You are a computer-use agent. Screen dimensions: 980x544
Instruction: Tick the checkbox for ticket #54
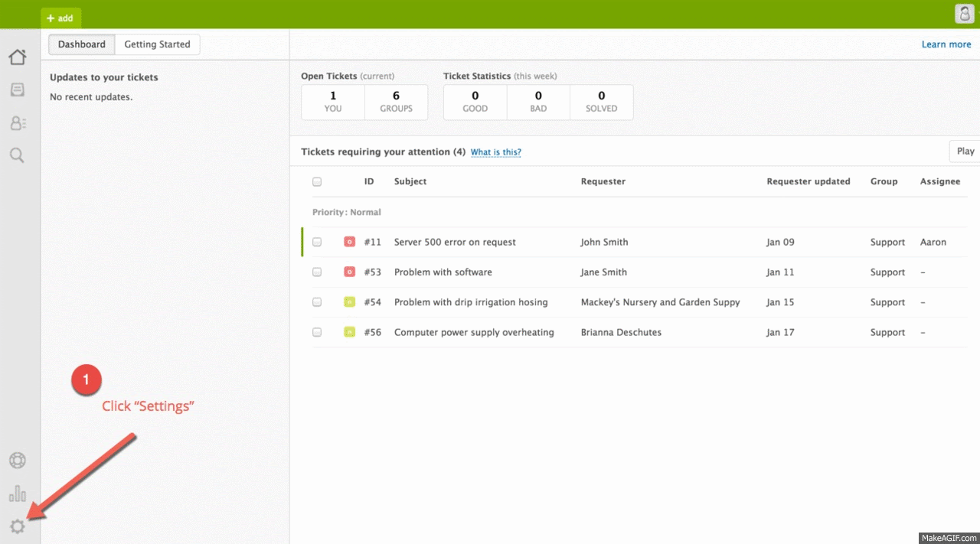pyautogui.click(x=317, y=302)
